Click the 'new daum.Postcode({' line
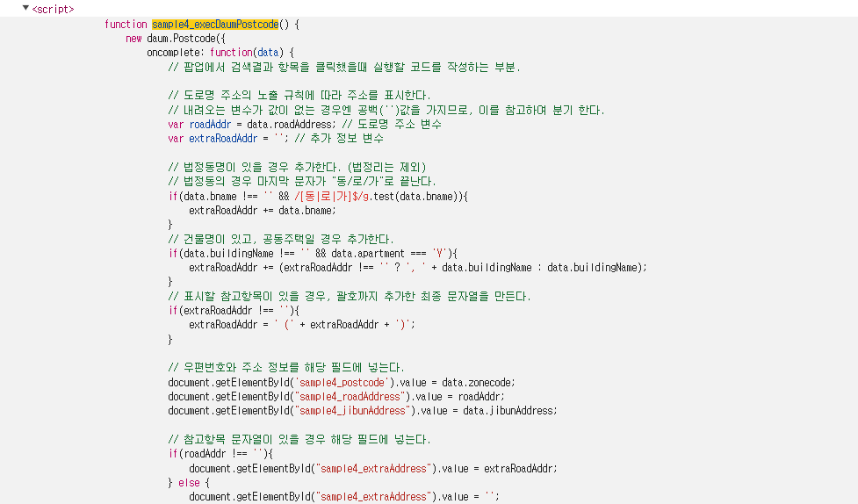Image resolution: width=858 pixels, height=504 pixels. pos(175,39)
